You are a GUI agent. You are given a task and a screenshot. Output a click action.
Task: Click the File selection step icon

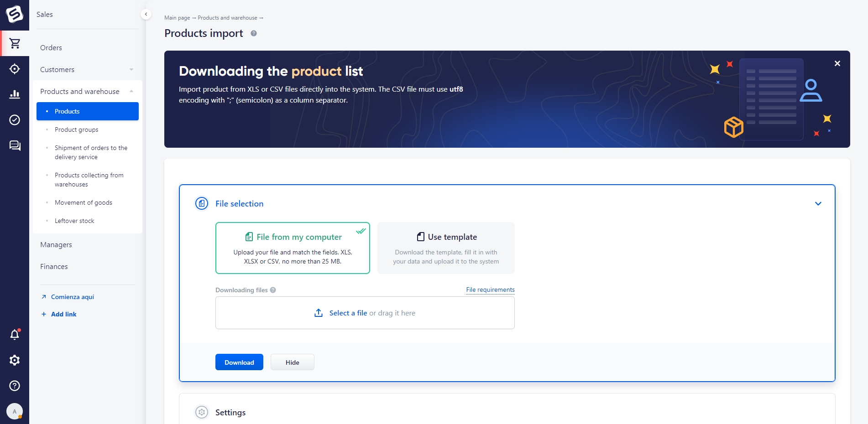[202, 203]
